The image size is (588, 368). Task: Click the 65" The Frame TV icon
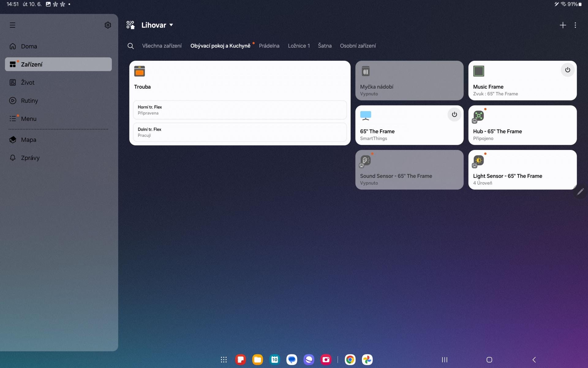(x=366, y=116)
